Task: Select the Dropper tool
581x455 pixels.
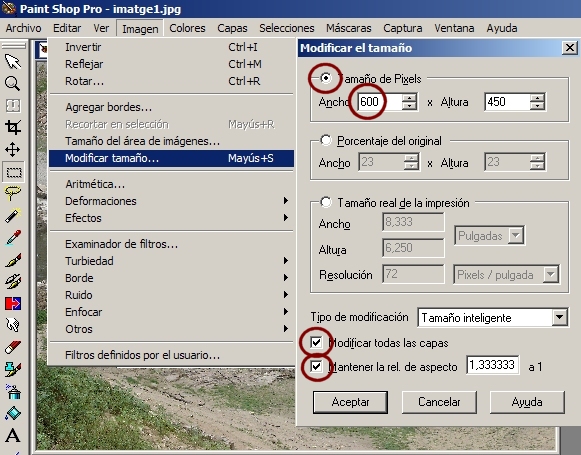Action: pyautogui.click(x=13, y=238)
